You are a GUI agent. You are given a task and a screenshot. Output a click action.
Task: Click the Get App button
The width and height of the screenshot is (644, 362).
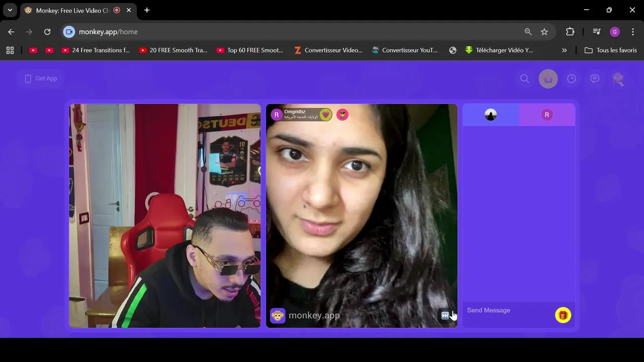[x=41, y=78]
